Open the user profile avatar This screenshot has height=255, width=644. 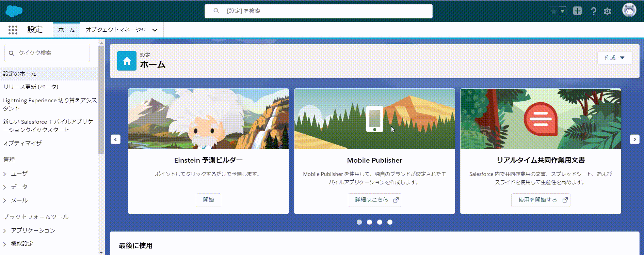[629, 10]
